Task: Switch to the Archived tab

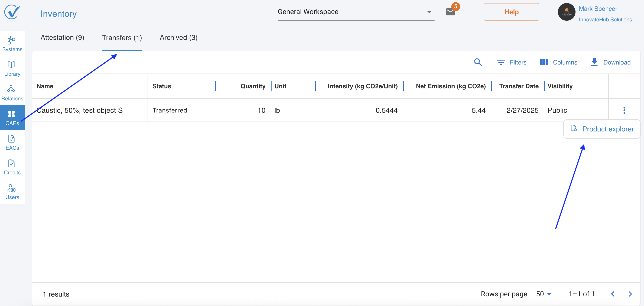Action: 178,37
